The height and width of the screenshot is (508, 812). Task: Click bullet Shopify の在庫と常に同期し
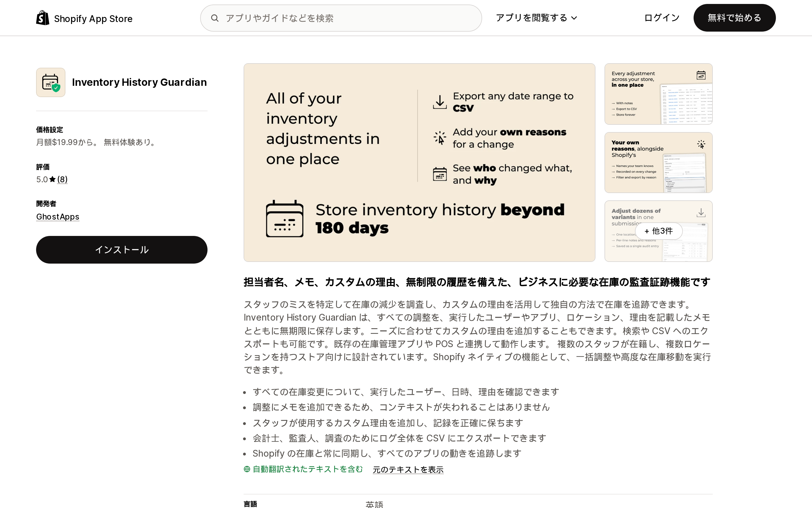(387, 454)
